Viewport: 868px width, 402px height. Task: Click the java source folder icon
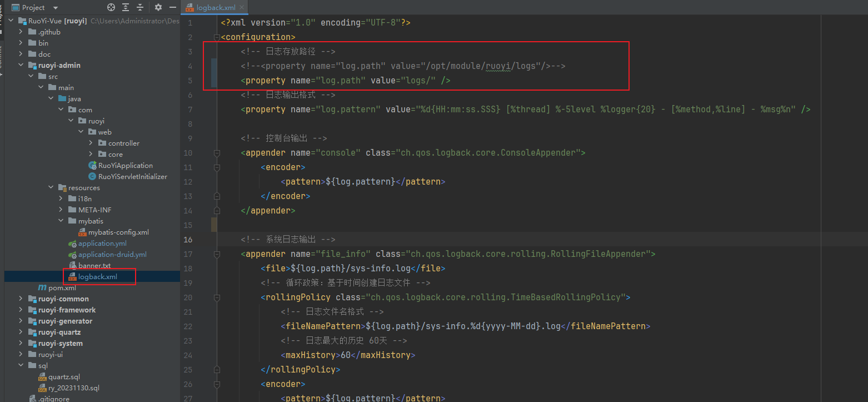click(x=62, y=98)
